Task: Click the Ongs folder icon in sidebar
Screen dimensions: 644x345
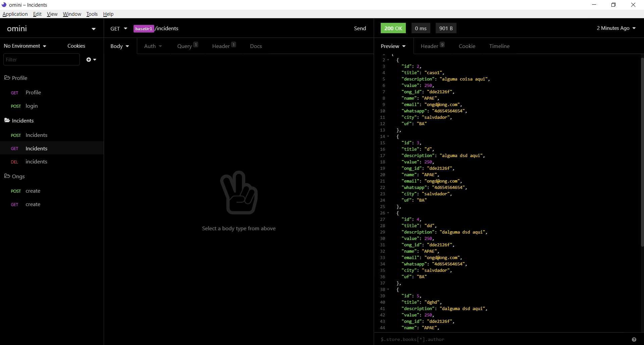Action: tap(7, 176)
